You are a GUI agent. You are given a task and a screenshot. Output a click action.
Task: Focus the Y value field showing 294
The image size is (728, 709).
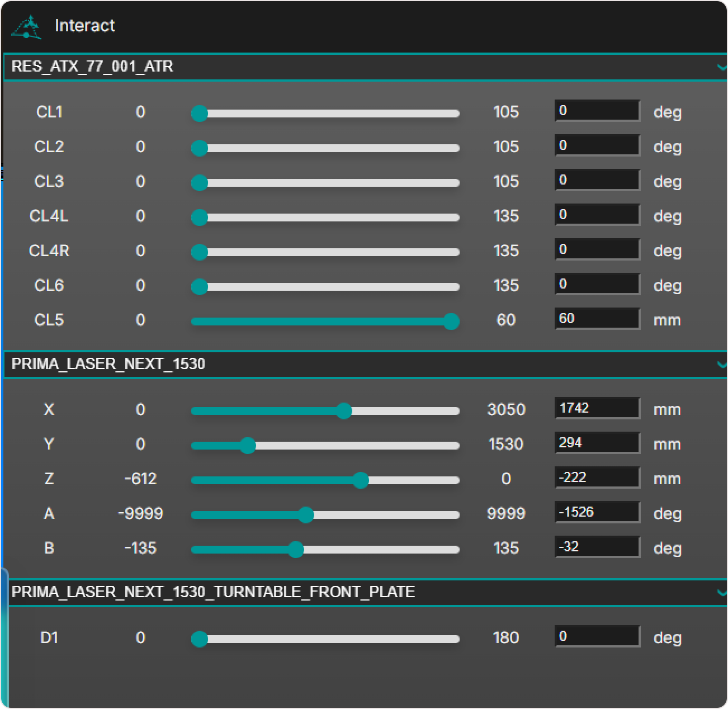597,443
